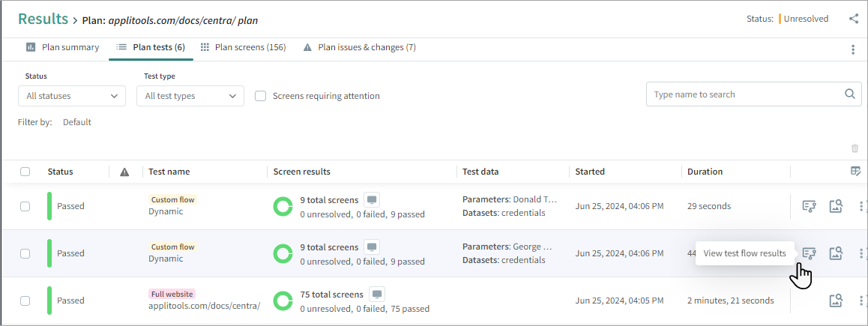Image resolution: width=868 pixels, height=326 pixels.
Task: Open the three-dot menu below the share icon
Action: click(x=852, y=49)
